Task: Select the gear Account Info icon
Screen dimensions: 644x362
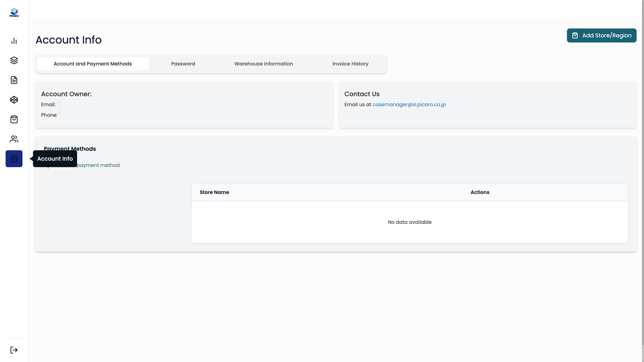Action: point(14,159)
